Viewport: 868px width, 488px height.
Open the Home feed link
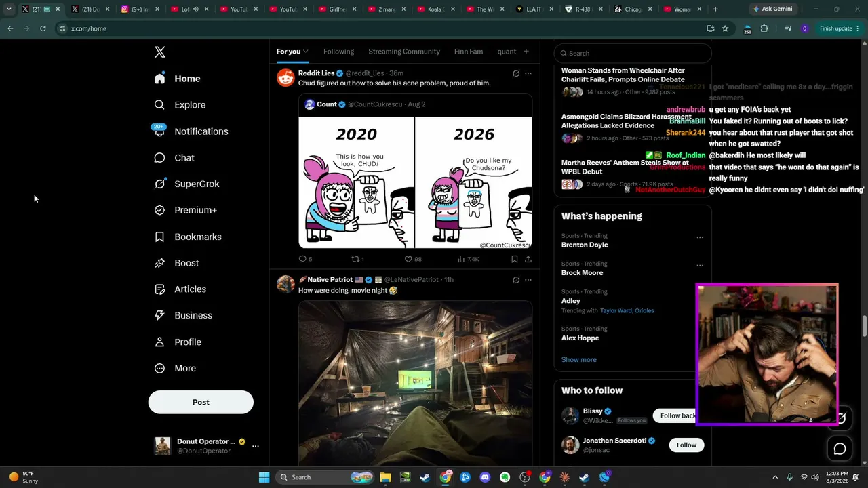click(x=177, y=79)
